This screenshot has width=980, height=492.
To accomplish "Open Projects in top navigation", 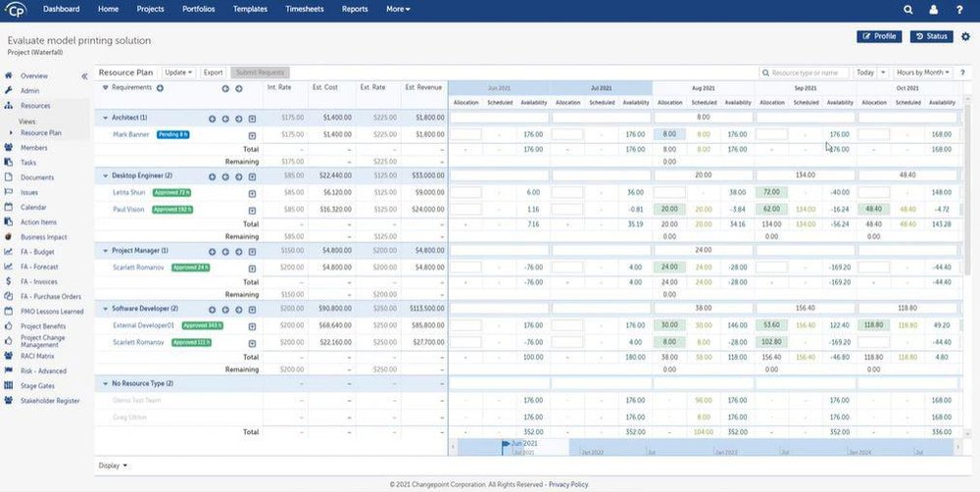I will click(x=150, y=10).
